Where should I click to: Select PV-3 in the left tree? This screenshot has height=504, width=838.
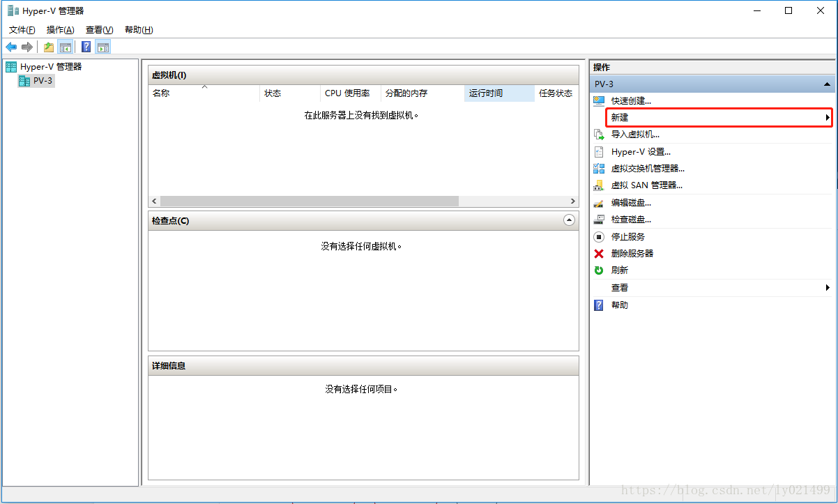click(43, 81)
